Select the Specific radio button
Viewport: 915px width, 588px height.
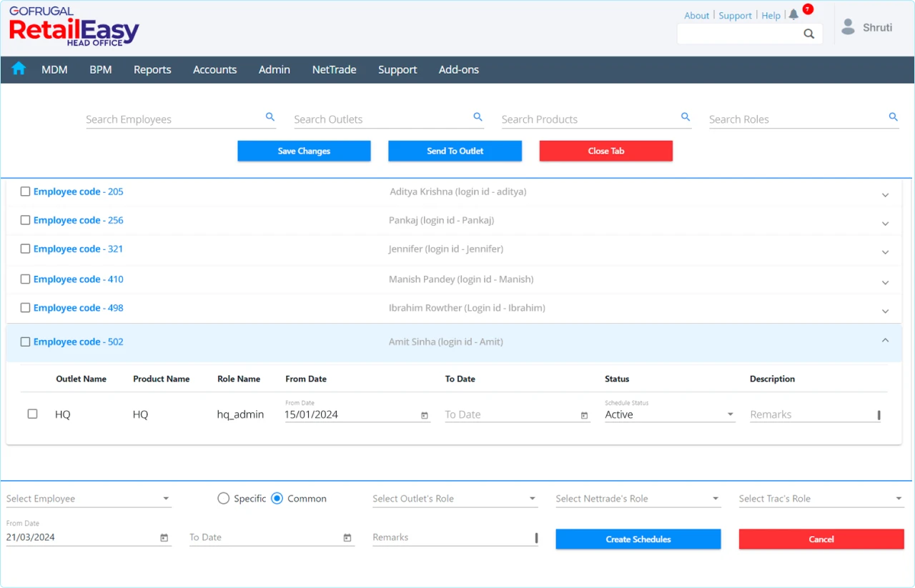click(223, 498)
